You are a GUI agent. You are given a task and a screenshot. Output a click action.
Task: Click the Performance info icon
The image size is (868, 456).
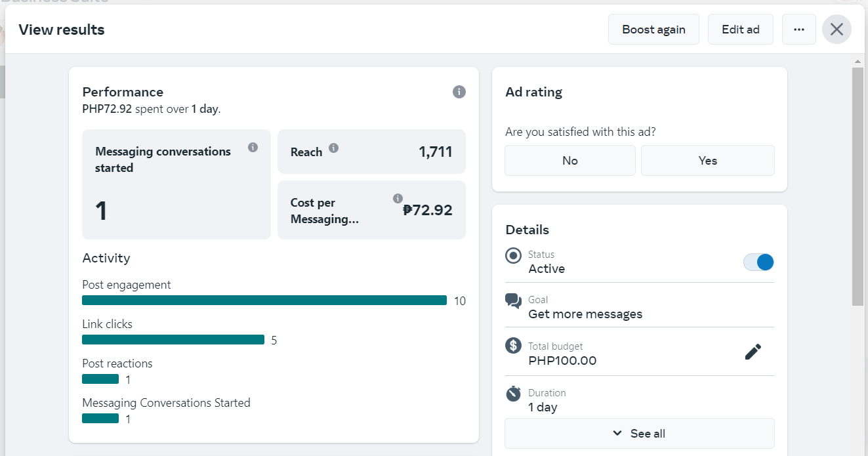(459, 92)
